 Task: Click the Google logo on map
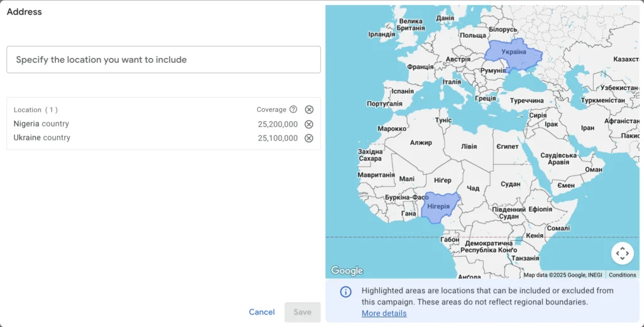tap(347, 271)
